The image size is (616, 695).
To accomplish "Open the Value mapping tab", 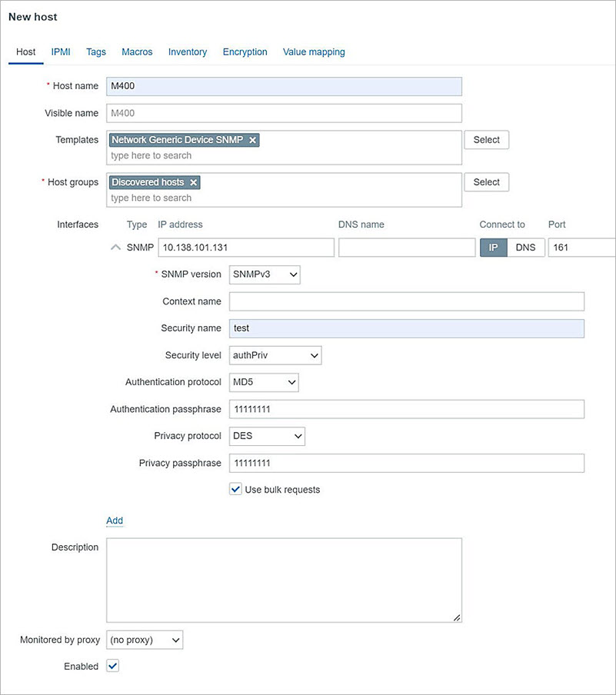I will [x=313, y=52].
